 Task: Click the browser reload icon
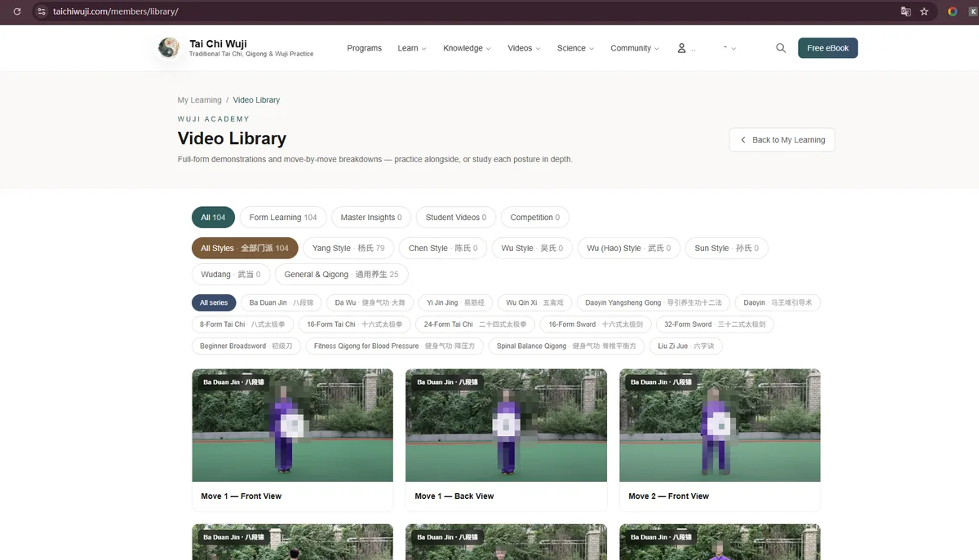pos(16,11)
